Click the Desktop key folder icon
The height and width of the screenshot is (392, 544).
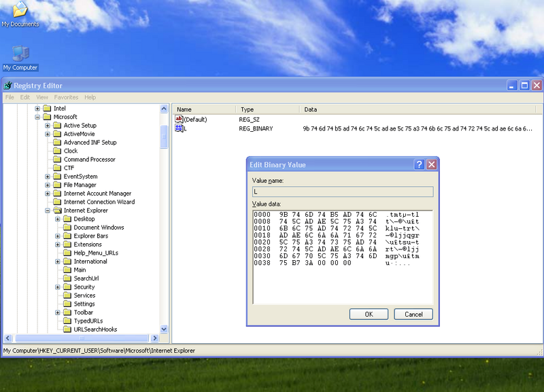pyautogui.click(x=67, y=219)
